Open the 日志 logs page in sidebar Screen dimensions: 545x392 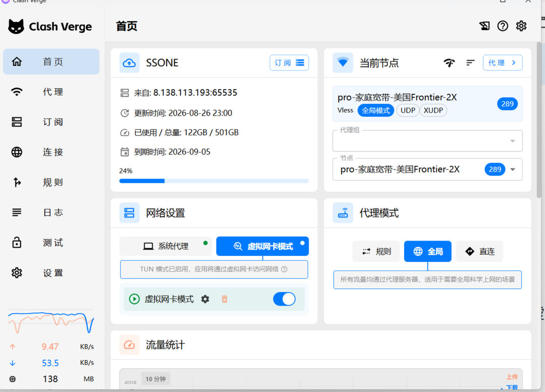(51, 212)
